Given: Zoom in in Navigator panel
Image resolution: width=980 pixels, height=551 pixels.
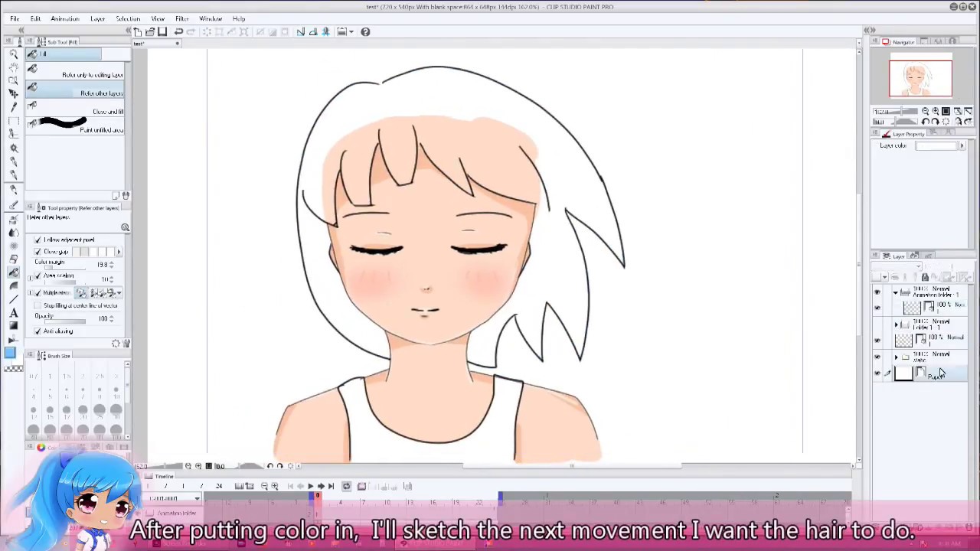Looking at the screenshot, I should click(936, 112).
